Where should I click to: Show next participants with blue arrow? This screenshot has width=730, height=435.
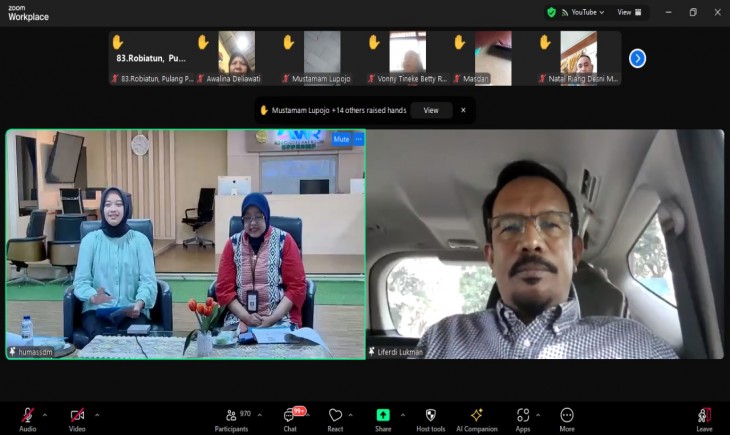click(x=637, y=59)
